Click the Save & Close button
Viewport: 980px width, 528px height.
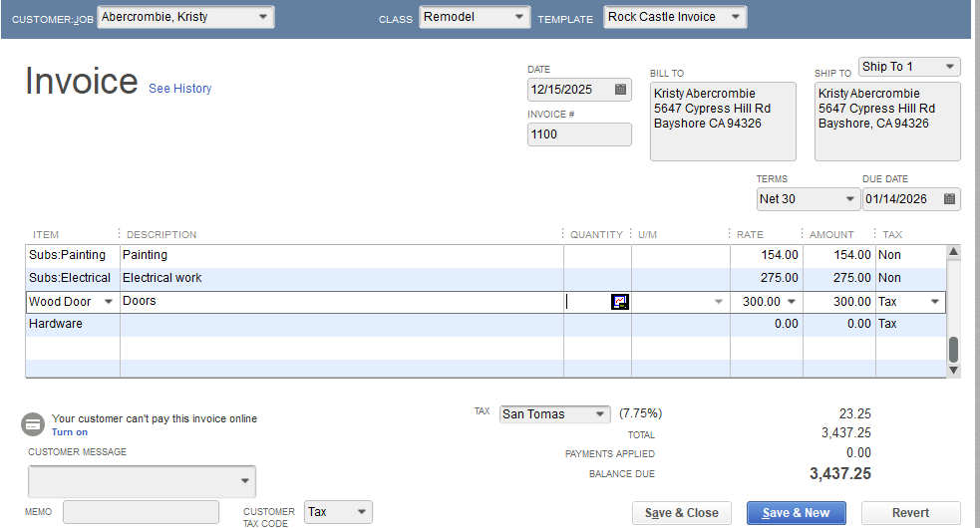[681, 513]
